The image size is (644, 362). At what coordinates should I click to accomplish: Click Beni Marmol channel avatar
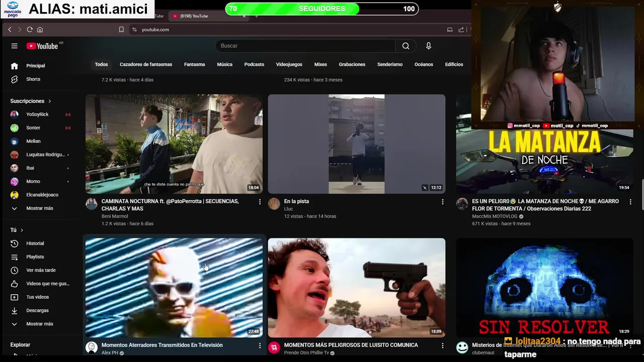pos(92,204)
